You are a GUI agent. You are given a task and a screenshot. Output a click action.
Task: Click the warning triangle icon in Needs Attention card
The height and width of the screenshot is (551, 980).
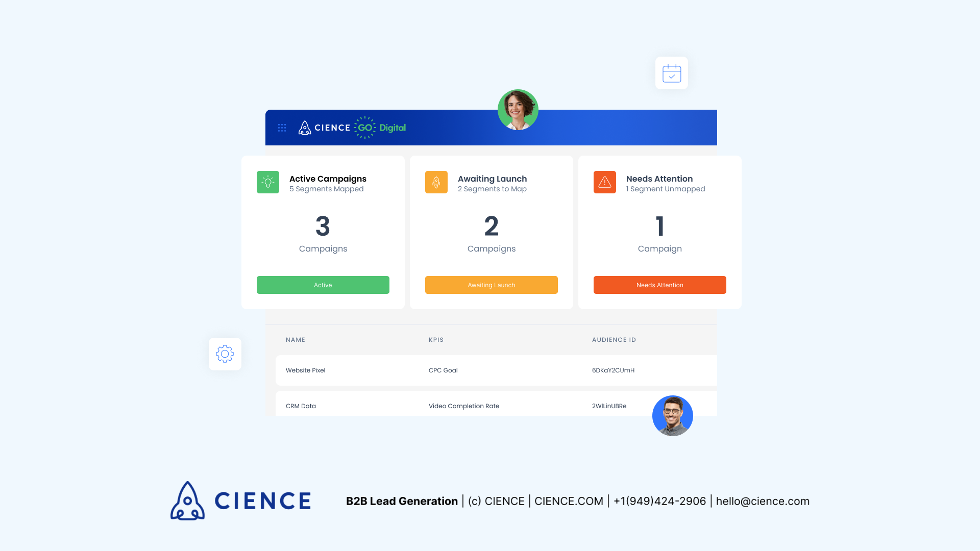(604, 182)
